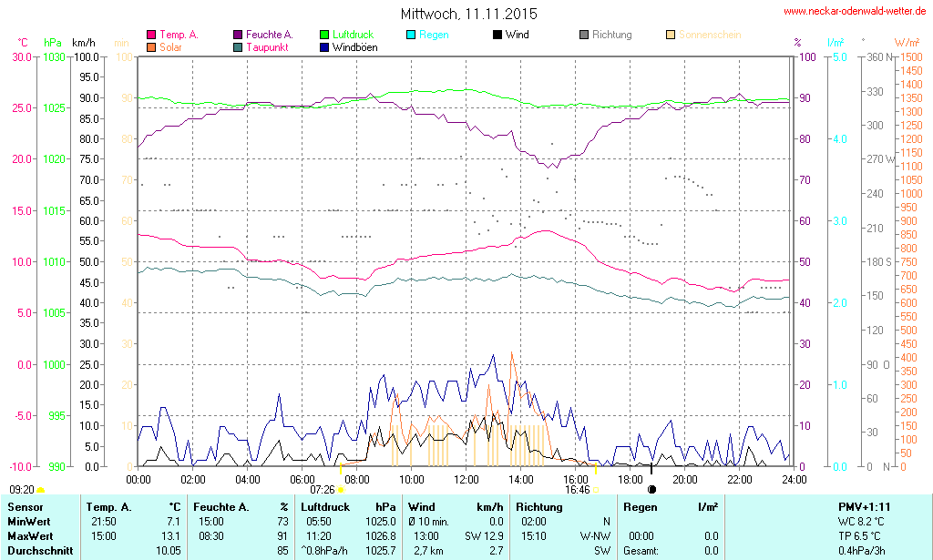This screenshot has width=933, height=560.
Task: Click the yellow marker beside 09:20
Action: 40,490
